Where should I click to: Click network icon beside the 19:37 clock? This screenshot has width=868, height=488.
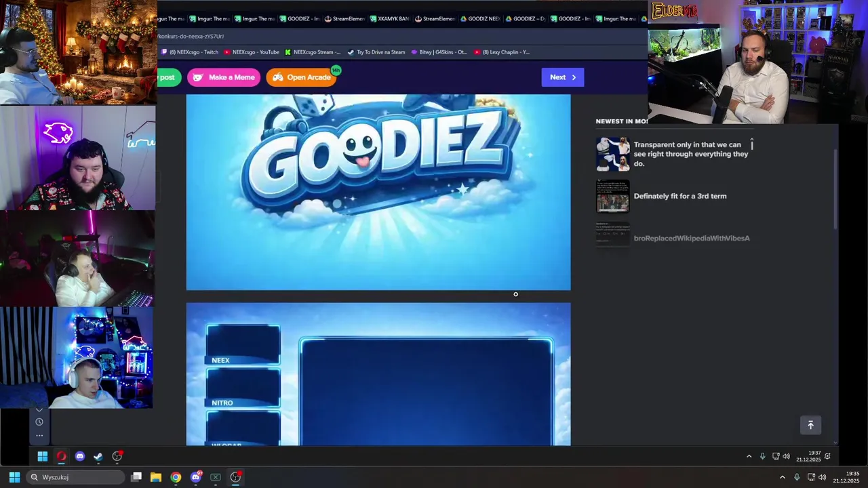pos(776,456)
